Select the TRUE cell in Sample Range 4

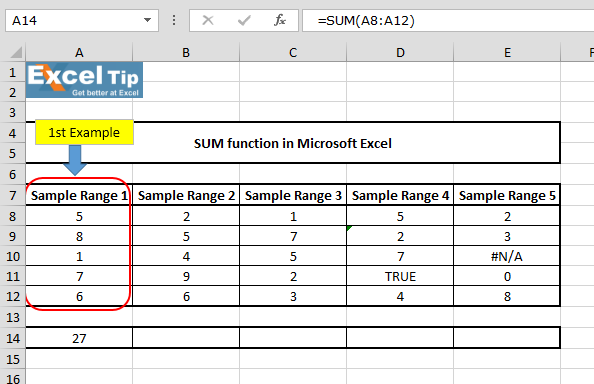(x=400, y=276)
